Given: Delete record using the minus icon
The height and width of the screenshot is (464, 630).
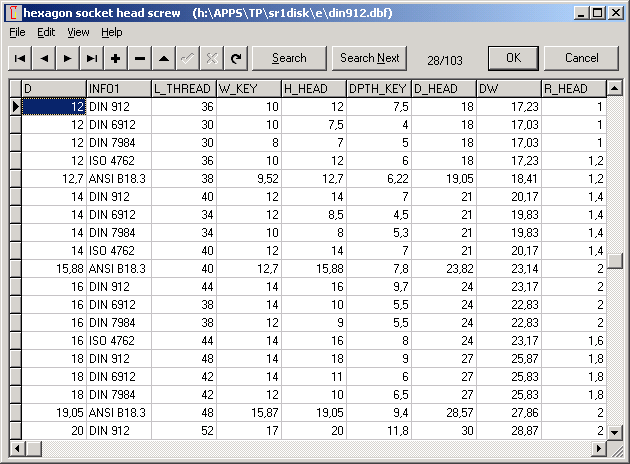Looking at the screenshot, I should 140,58.
